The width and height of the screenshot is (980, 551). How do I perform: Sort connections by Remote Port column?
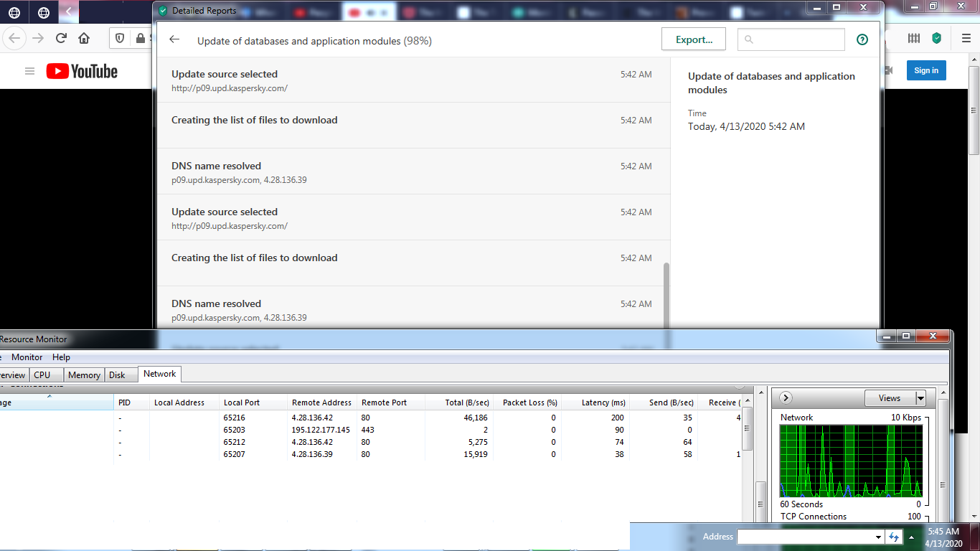point(391,402)
